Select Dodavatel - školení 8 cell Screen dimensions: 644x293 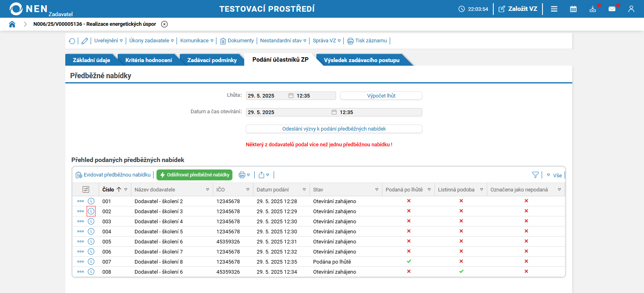tap(159, 262)
